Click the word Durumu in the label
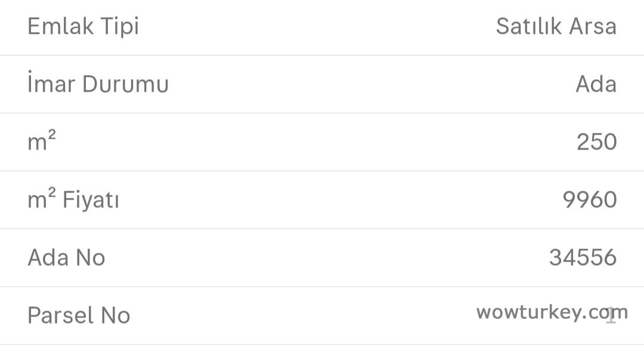This screenshot has width=644, height=348. pyautogui.click(x=125, y=85)
